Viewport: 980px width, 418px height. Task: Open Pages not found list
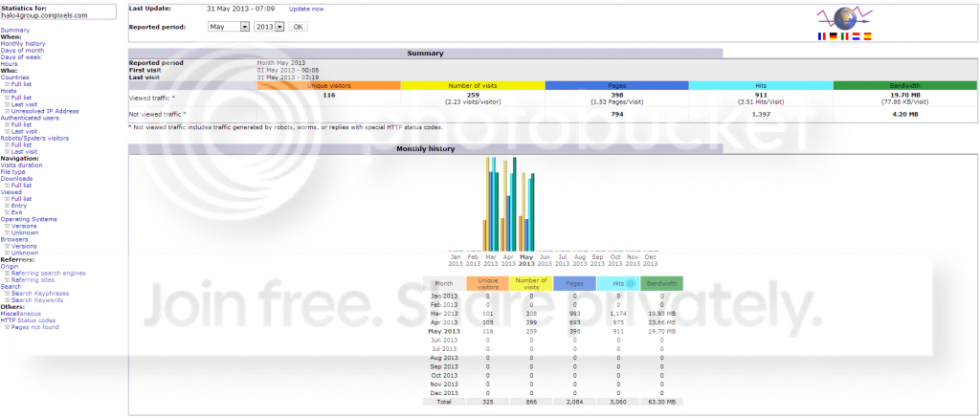tap(33, 327)
